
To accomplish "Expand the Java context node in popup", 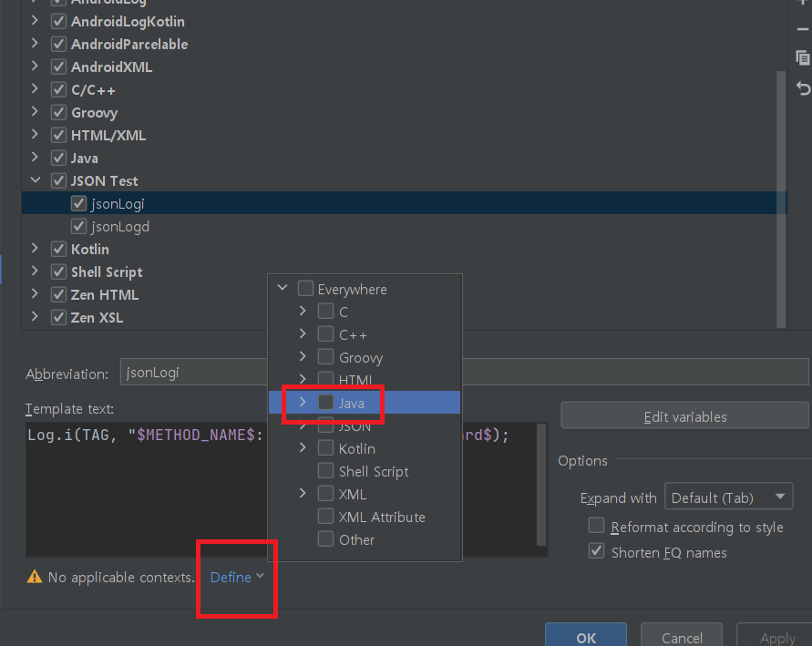I will click(x=303, y=402).
